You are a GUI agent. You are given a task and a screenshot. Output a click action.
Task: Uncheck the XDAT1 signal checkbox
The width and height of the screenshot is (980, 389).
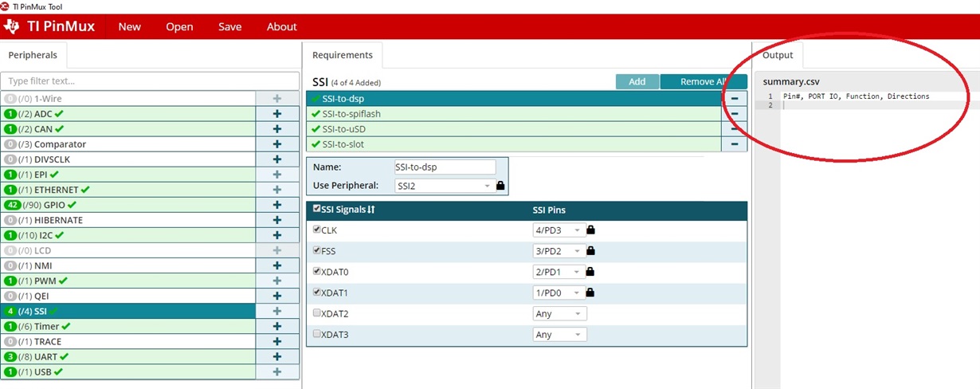click(x=317, y=293)
